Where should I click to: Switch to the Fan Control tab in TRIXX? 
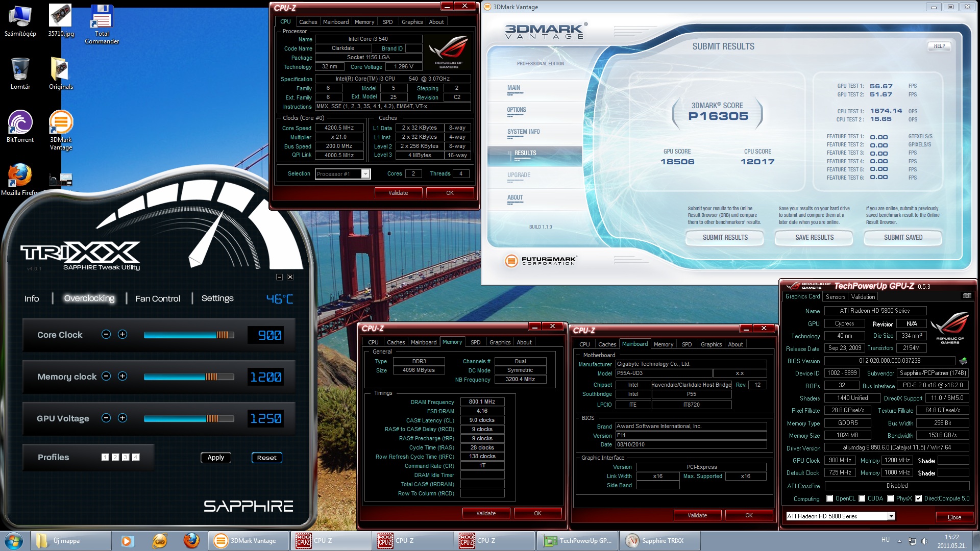[158, 298]
